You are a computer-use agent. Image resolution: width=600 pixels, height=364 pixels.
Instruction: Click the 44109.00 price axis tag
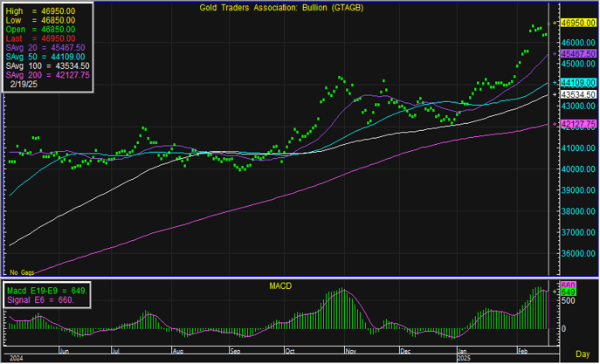[x=578, y=82]
